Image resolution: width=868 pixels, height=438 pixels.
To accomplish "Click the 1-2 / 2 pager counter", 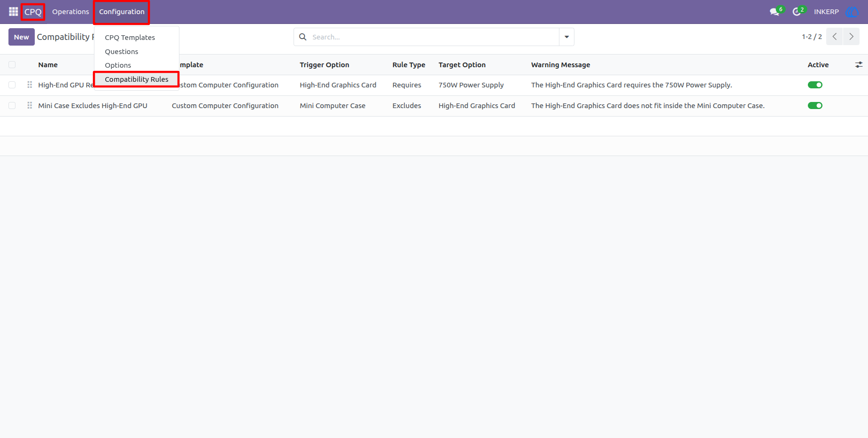I will (x=812, y=37).
